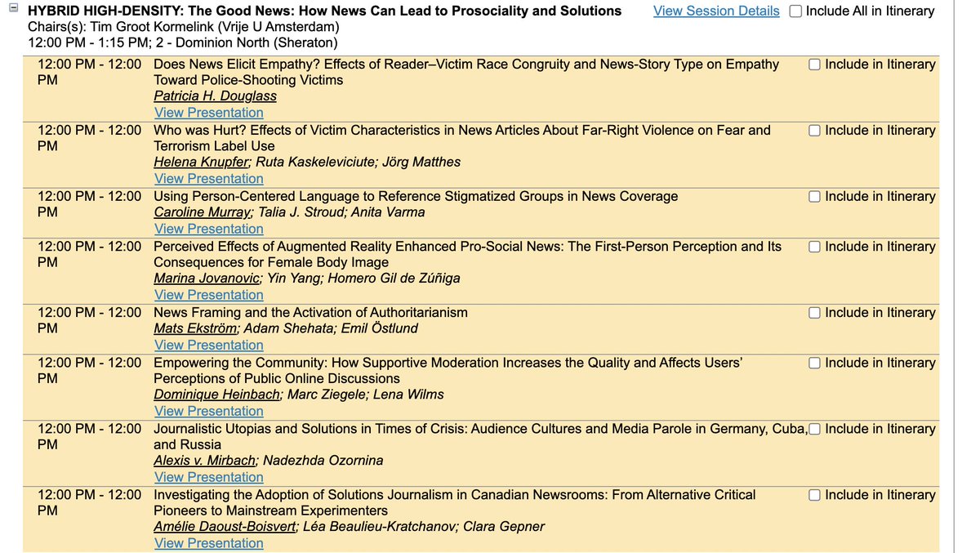Open View Presentation for the far-right violence paper
Viewport: 980px width, 553px height.
tap(208, 178)
